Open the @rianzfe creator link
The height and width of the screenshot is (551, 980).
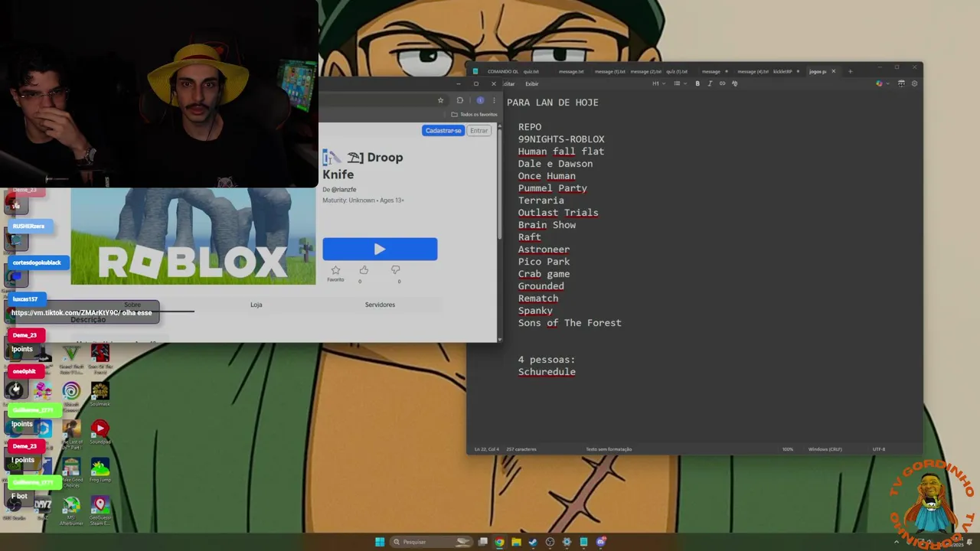pyautogui.click(x=344, y=190)
